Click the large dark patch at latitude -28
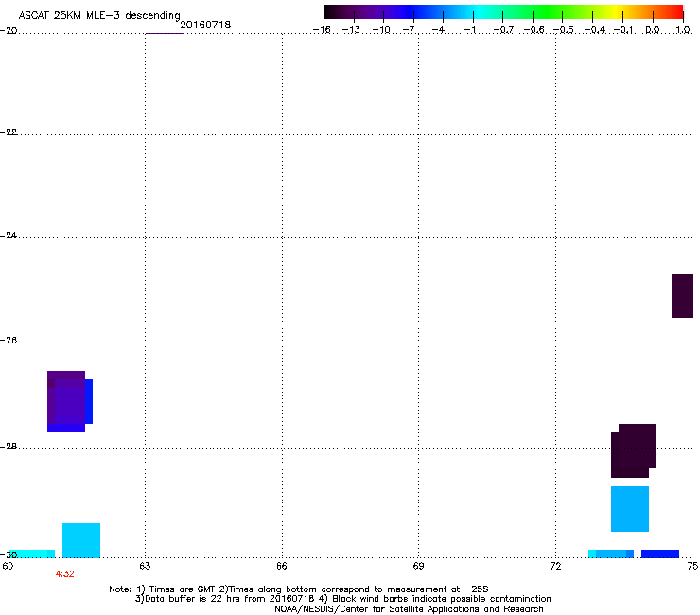 click(x=634, y=450)
